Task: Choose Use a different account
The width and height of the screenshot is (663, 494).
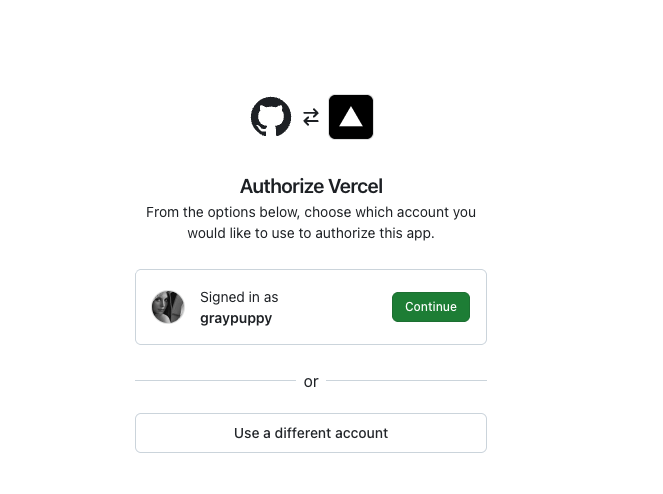Action: (311, 433)
